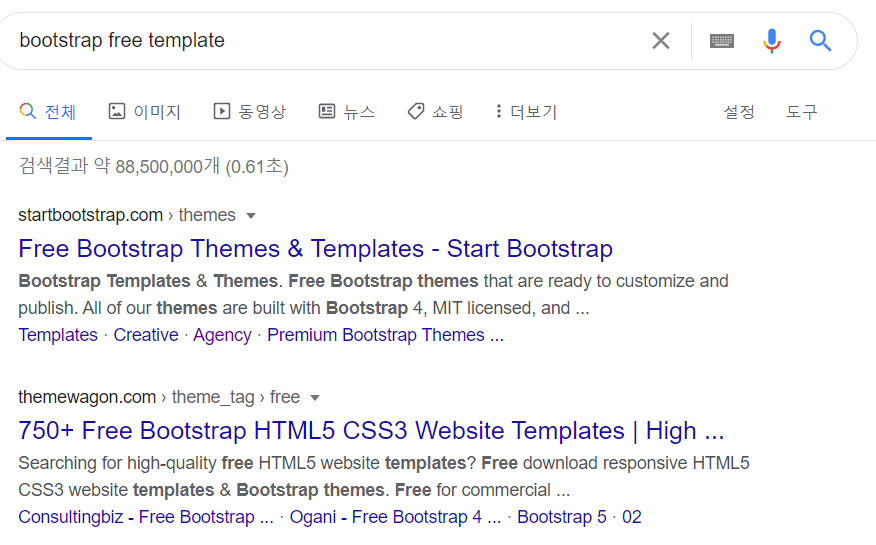The image size is (876, 545).
Task: Click the themewagon.com › theme_tag › free breadcrumb
Action: [x=159, y=397]
